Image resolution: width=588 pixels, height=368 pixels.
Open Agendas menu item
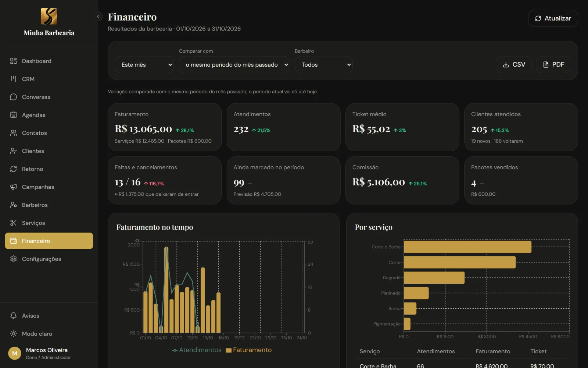pyautogui.click(x=49, y=115)
